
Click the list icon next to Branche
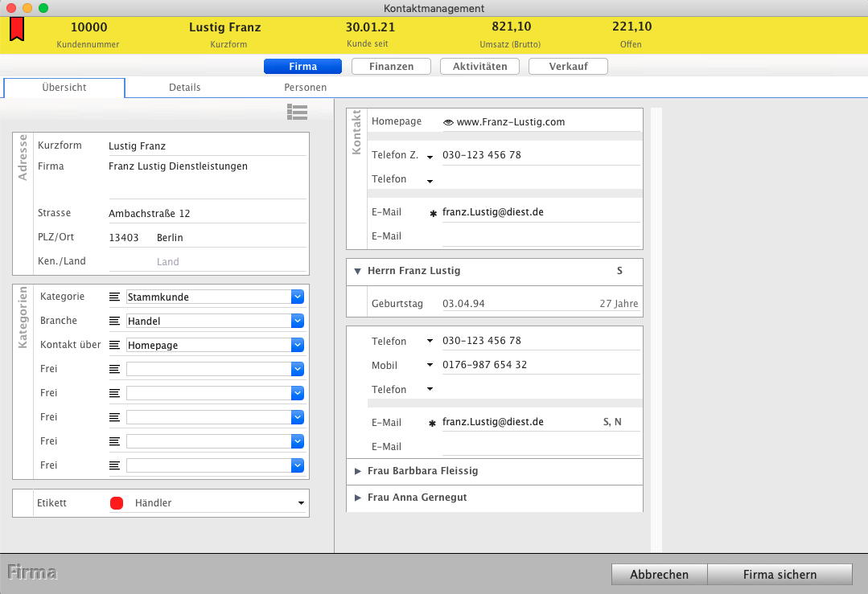coord(115,322)
